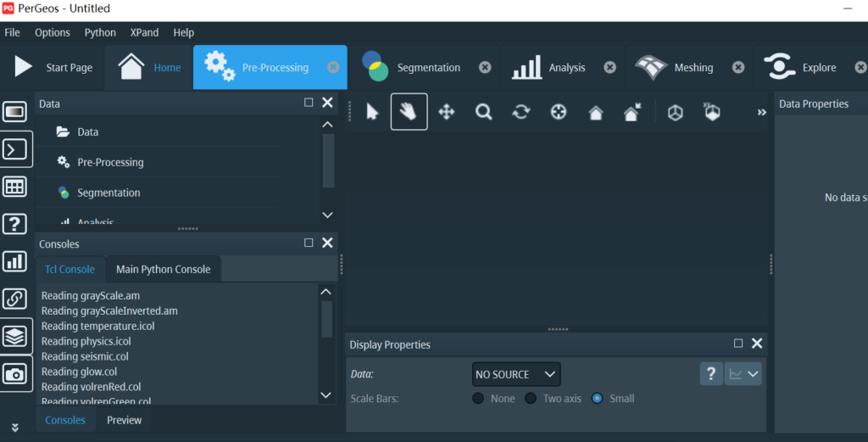This screenshot has height=442, width=868.
Task: Open the Help menu
Action: pyautogui.click(x=184, y=33)
